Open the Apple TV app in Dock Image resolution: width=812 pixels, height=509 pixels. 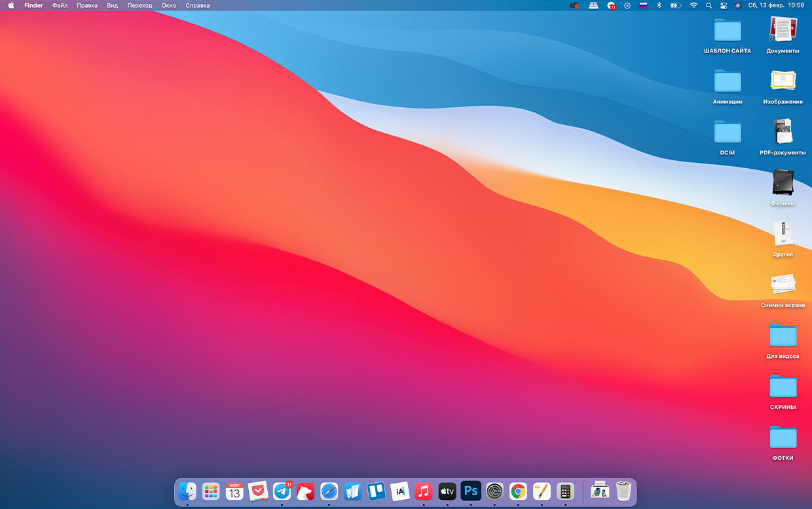click(447, 491)
